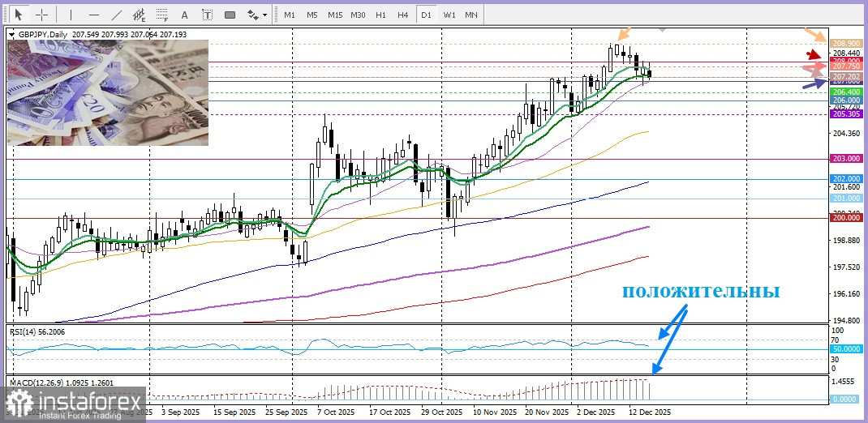Click the 3 Sep 2025 date label
Viewport: 868px width, 423px height.
point(180,412)
